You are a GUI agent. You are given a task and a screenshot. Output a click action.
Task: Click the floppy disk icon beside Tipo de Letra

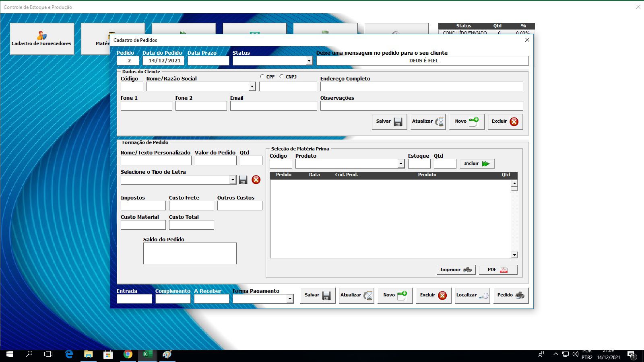[x=243, y=180]
